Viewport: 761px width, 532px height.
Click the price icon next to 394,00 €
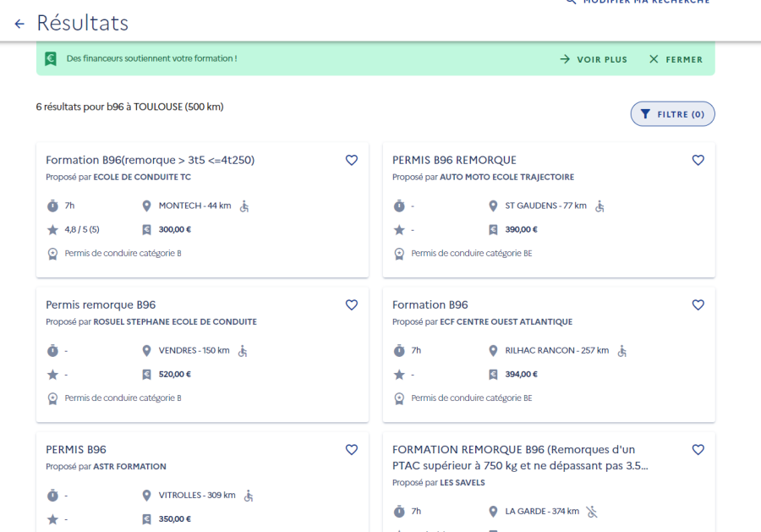(x=493, y=374)
